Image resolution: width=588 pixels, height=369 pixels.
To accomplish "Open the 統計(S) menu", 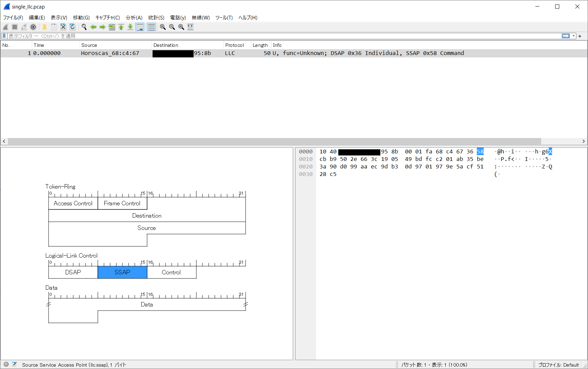I will point(156,17).
